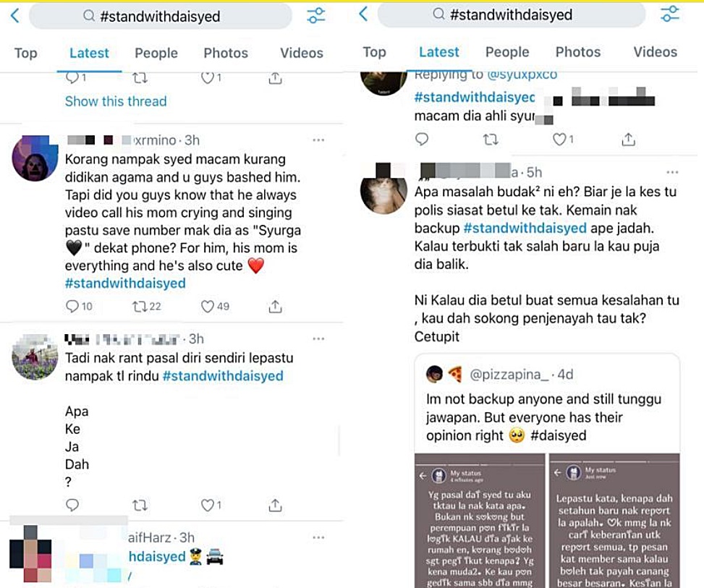The image size is (704, 588).
Task: Open #standwithdaisyed hashtag in xrmino tweet
Action: click(125, 284)
